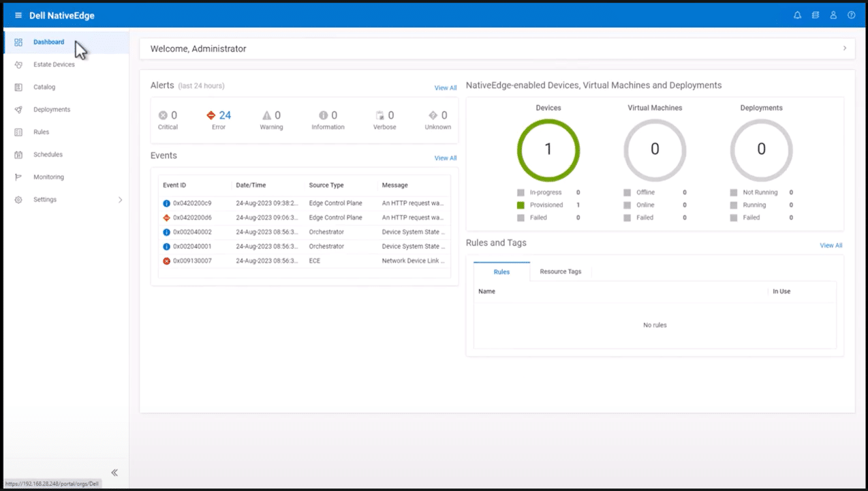
Task: Select event ID 0x0420200d6
Action: (x=192, y=218)
